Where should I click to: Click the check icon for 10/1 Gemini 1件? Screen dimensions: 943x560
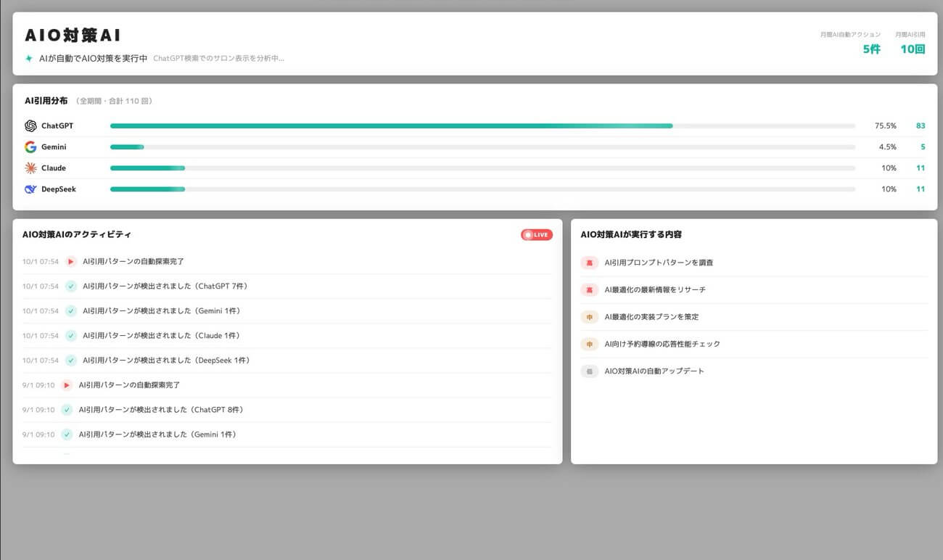70,310
